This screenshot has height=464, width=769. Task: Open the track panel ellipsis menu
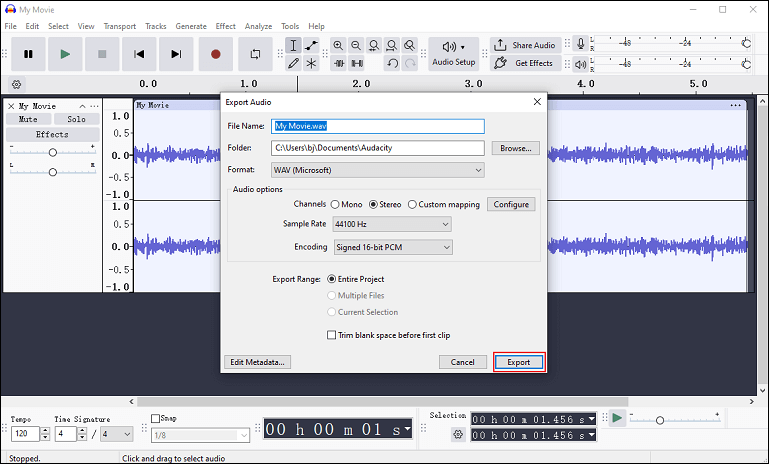[94, 106]
